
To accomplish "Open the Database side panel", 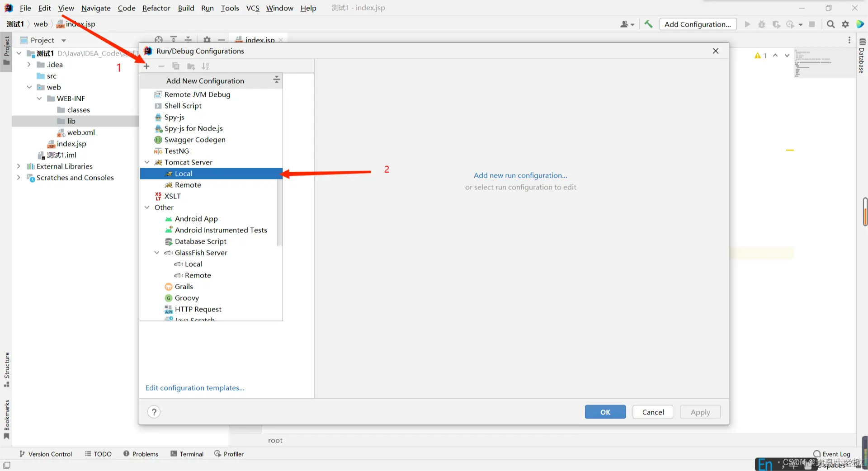I will pyautogui.click(x=862, y=56).
